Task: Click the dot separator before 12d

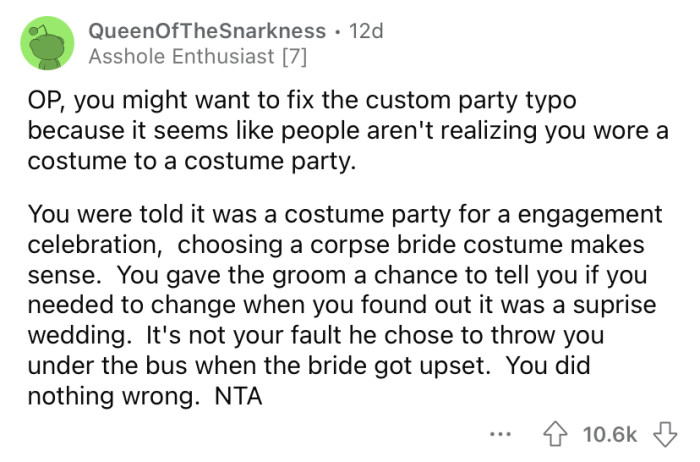Action: click(339, 31)
